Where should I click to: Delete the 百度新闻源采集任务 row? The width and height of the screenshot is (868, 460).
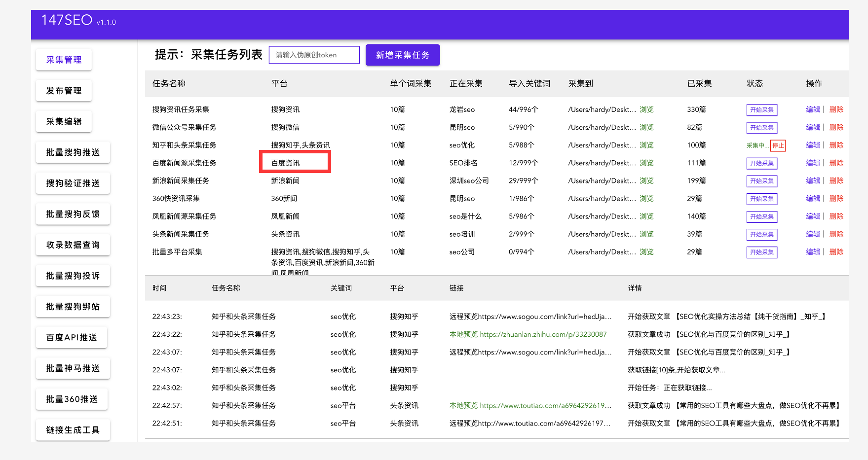coord(836,163)
